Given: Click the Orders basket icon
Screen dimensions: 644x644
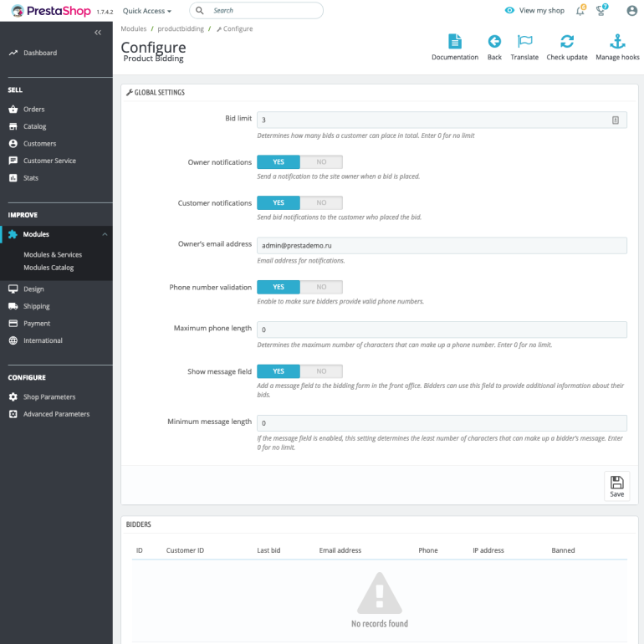Looking at the screenshot, I should pyautogui.click(x=13, y=110).
